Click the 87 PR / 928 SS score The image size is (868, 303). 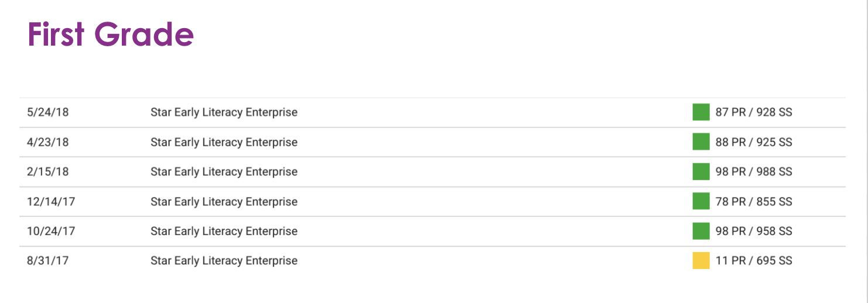[753, 112]
